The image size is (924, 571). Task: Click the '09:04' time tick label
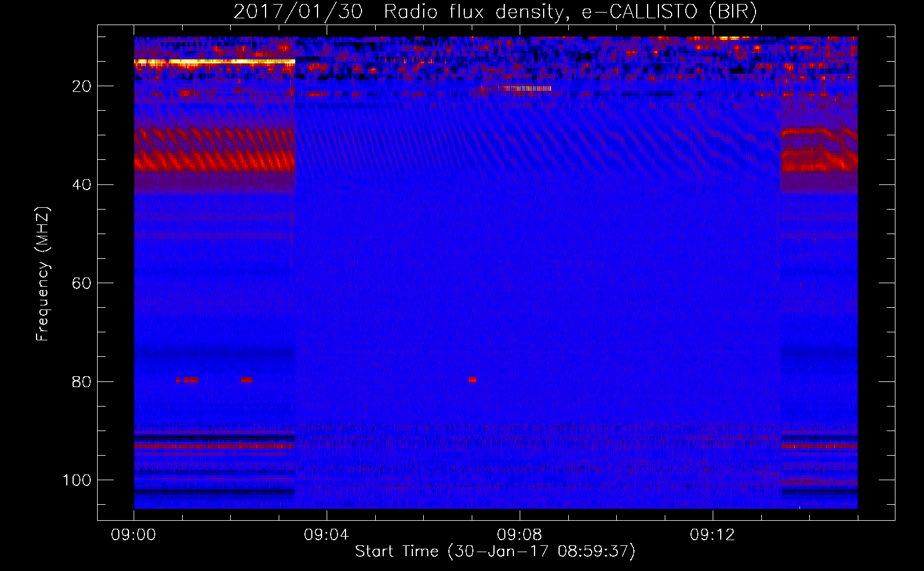tap(327, 535)
